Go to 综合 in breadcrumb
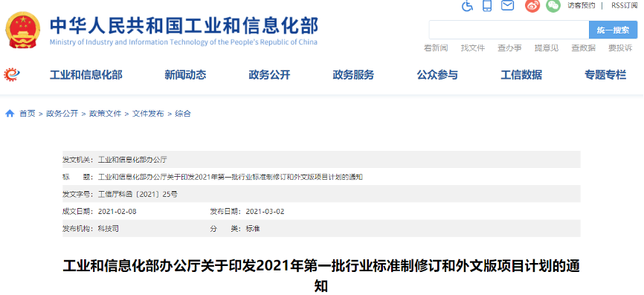 click(183, 114)
